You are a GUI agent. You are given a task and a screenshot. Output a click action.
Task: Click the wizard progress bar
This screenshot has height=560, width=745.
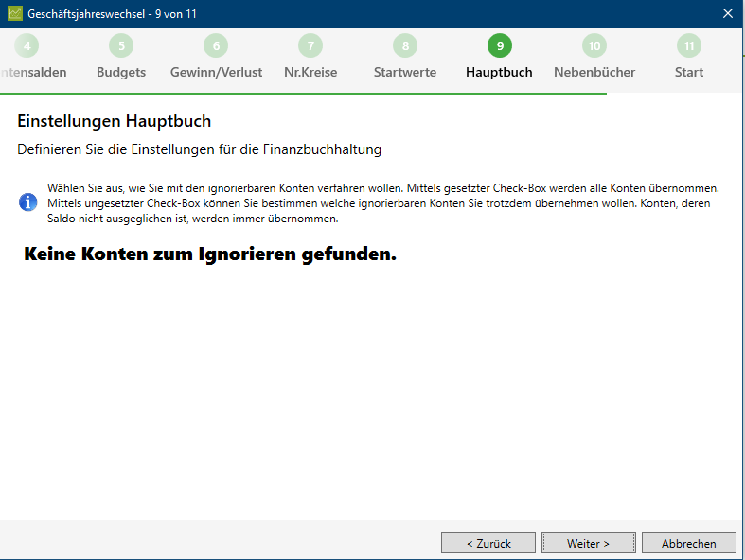(303, 94)
